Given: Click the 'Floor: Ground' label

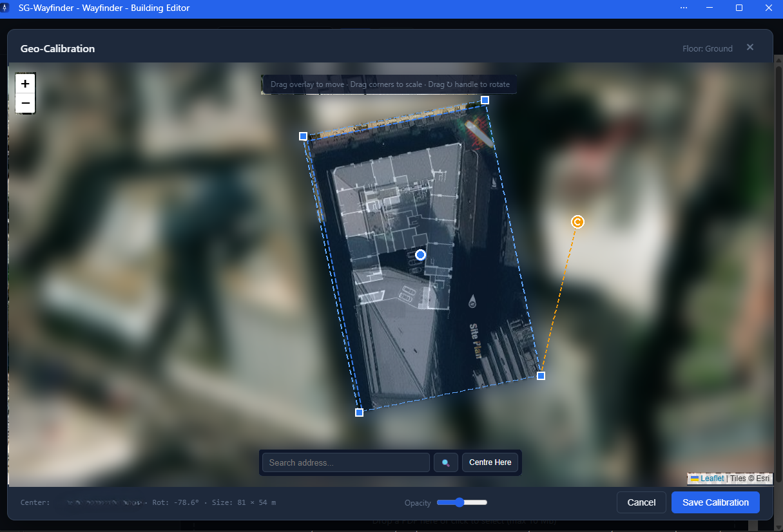Looking at the screenshot, I should pyautogui.click(x=708, y=48).
